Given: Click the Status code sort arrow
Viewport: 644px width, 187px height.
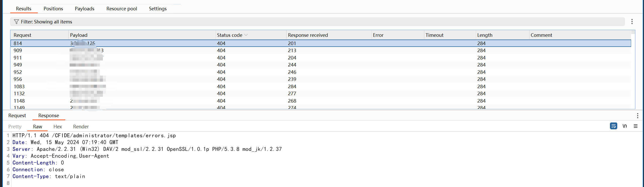Looking at the screenshot, I should point(246,35).
